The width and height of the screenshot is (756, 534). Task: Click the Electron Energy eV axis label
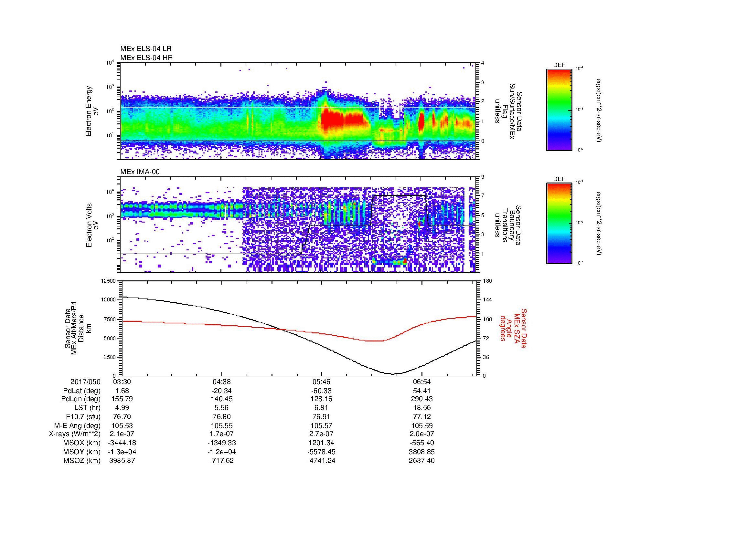point(92,111)
